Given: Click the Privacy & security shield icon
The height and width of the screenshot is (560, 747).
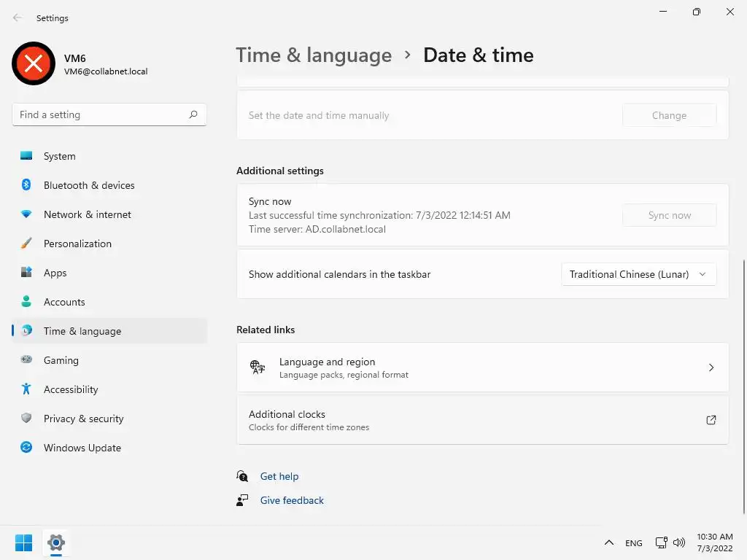Looking at the screenshot, I should click(26, 419).
